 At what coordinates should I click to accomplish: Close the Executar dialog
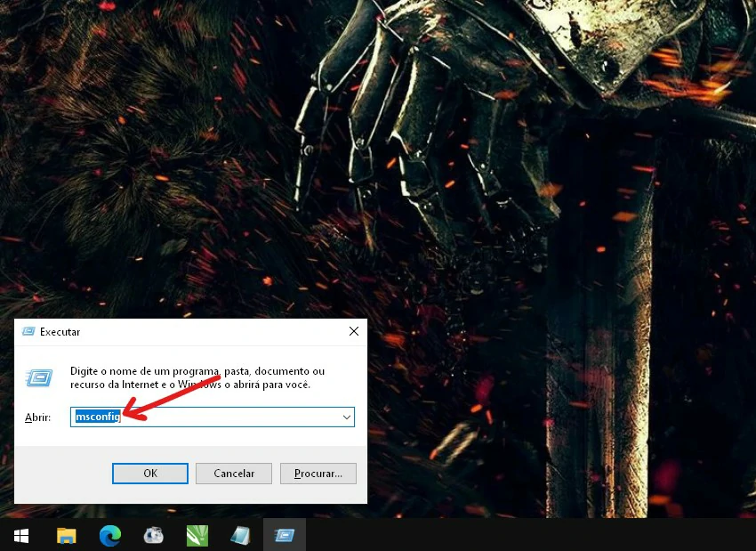(354, 331)
